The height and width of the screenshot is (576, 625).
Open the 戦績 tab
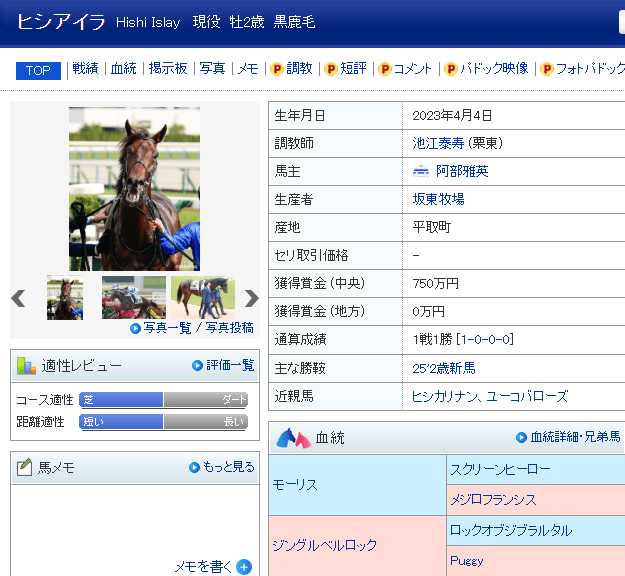click(85, 69)
